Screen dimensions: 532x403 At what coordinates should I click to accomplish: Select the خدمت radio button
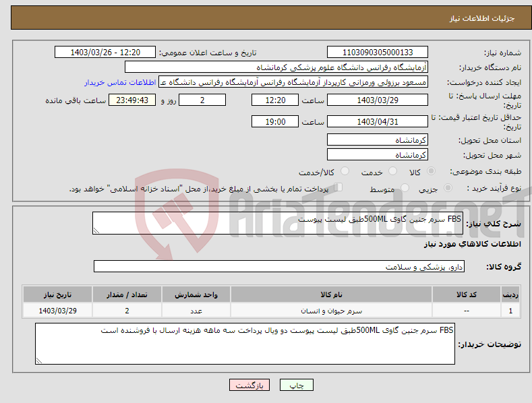tap(392, 171)
